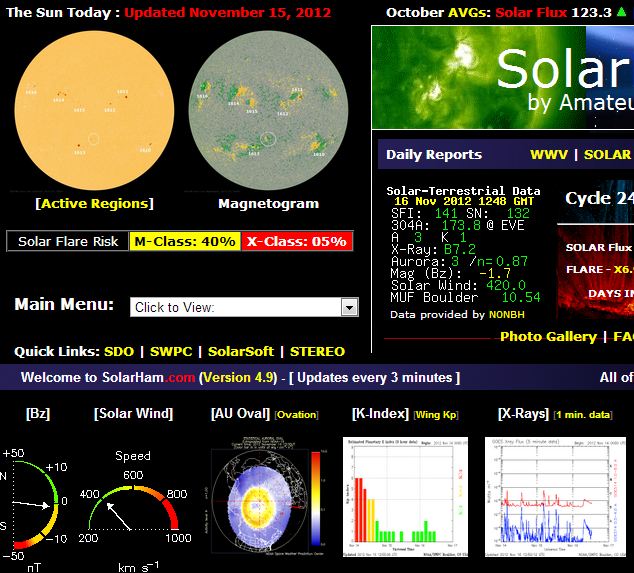634x573 pixels.
Task: Click the [Solar Wind] section heading
Action: [133, 414]
